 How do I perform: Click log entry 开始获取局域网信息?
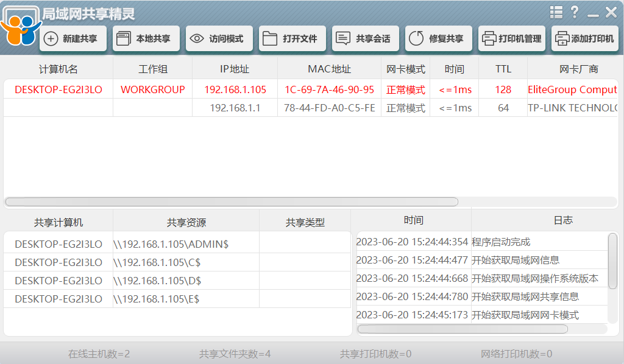(516, 261)
